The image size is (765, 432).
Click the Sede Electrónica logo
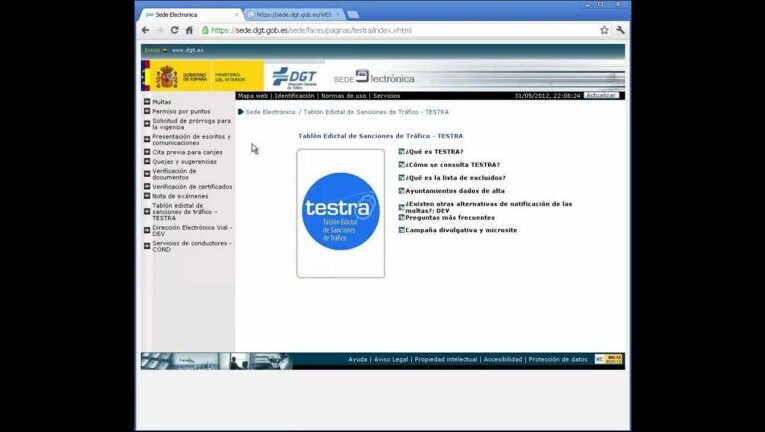point(374,77)
